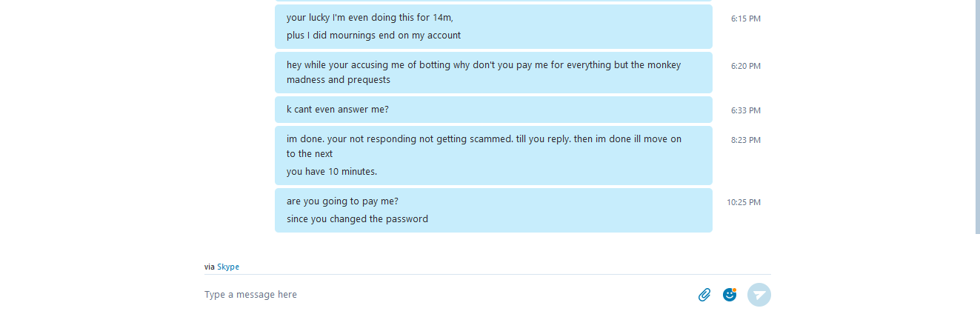This screenshot has height=314, width=980.
Task: Click the 'via' label above the input
Action: point(210,267)
